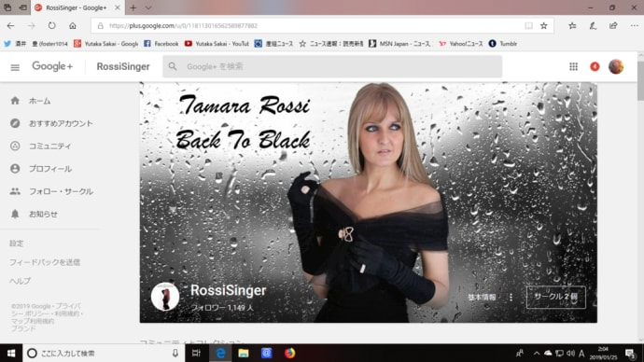
Task: Open the account profile avatar menu
Action: click(x=616, y=66)
